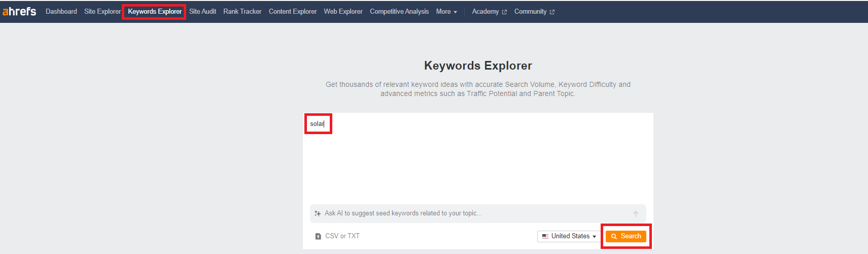Open Site Audit

[202, 11]
